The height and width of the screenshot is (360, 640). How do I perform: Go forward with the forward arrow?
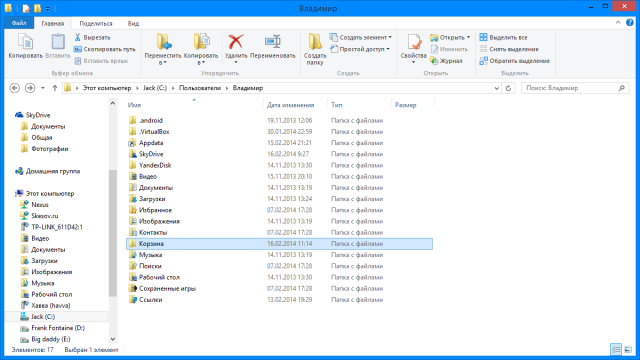pos(30,88)
